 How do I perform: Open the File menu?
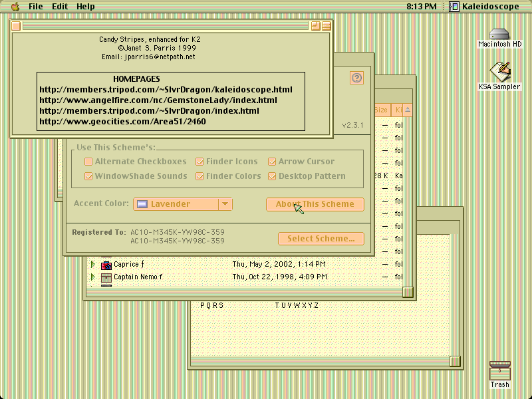(x=36, y=7)
